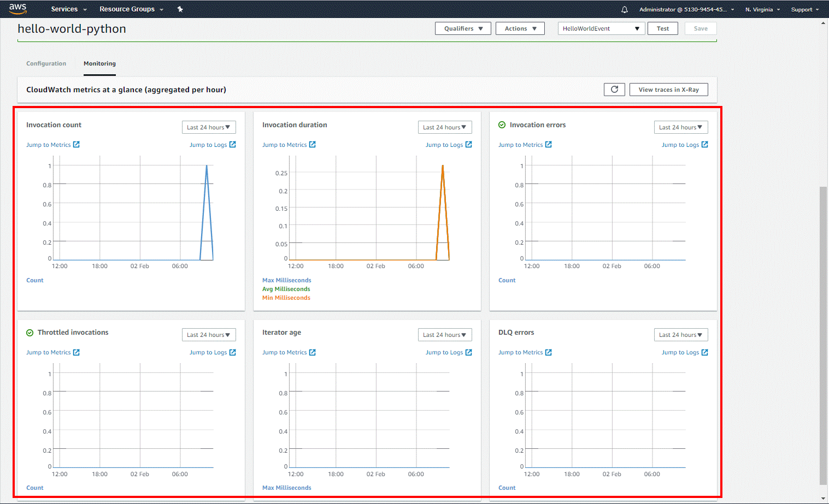Click the orange Invocation duration peak
Viewport: 829px width, 504px height.
point(443,166)
